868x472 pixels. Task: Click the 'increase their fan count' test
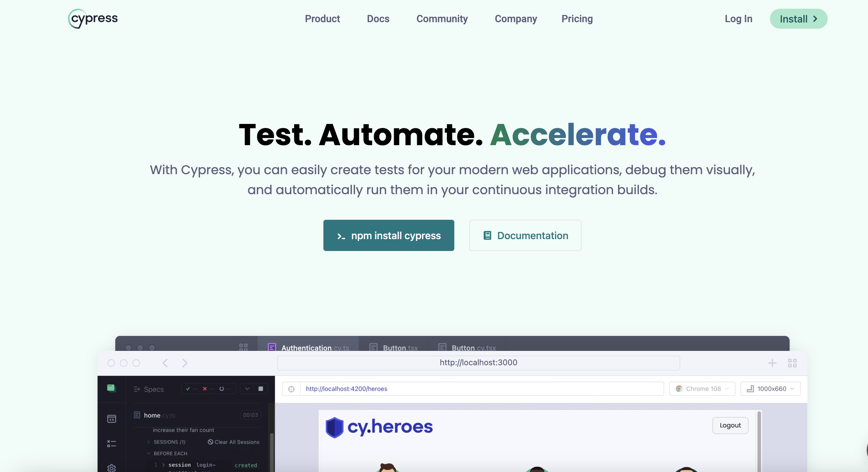pos(183,430)
